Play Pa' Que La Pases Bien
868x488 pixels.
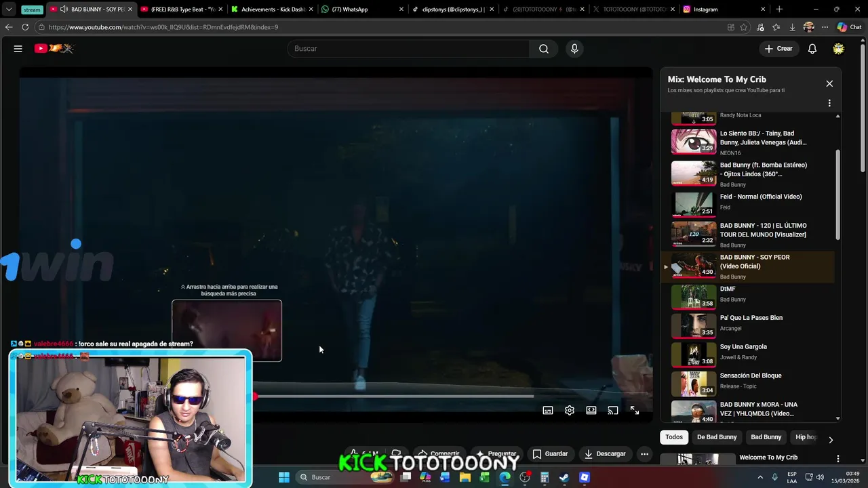(x=749, y=325)
